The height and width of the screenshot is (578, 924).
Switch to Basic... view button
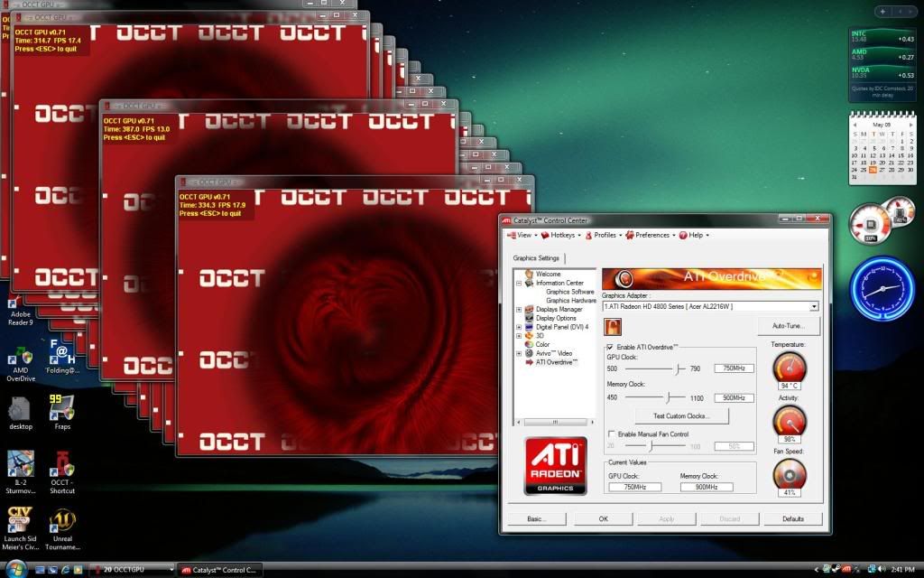tap(537, 519)
